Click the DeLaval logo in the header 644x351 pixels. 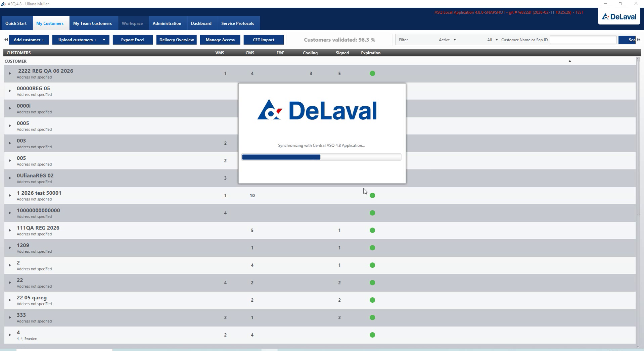(619, 16)
